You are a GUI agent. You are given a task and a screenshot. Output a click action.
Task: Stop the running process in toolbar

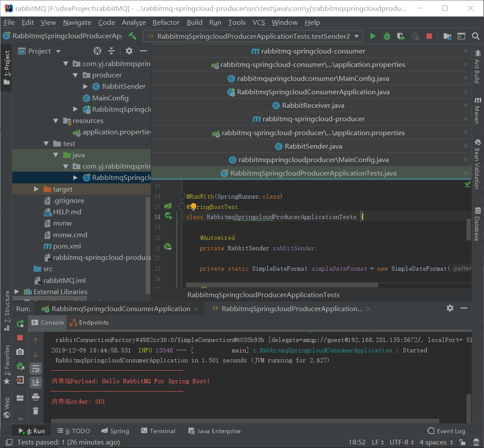click(x=429, y=36)
